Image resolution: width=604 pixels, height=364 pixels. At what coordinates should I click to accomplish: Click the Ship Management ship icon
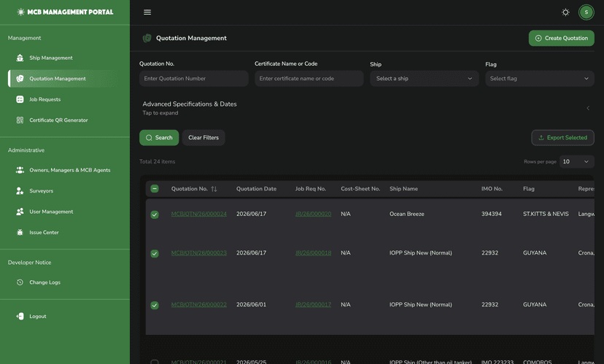pyautogui.click(x=20, y=58)
